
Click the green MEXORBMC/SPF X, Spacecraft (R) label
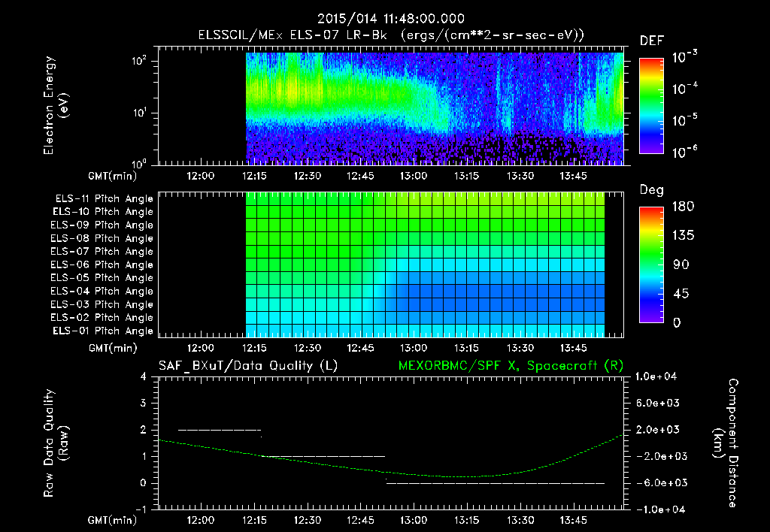(511, 366)
